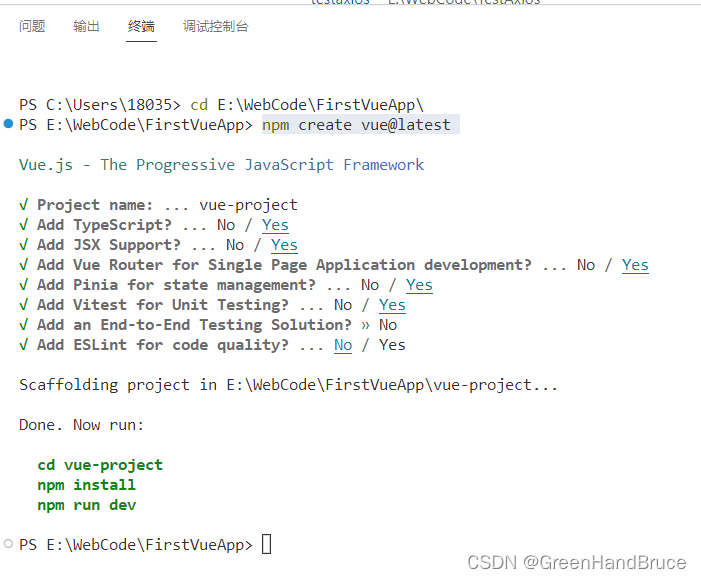Screen dimensions: 701x579
Task: Click underlined No on the ESLint line
Action: pyautogui.click(x=343, y=345)
